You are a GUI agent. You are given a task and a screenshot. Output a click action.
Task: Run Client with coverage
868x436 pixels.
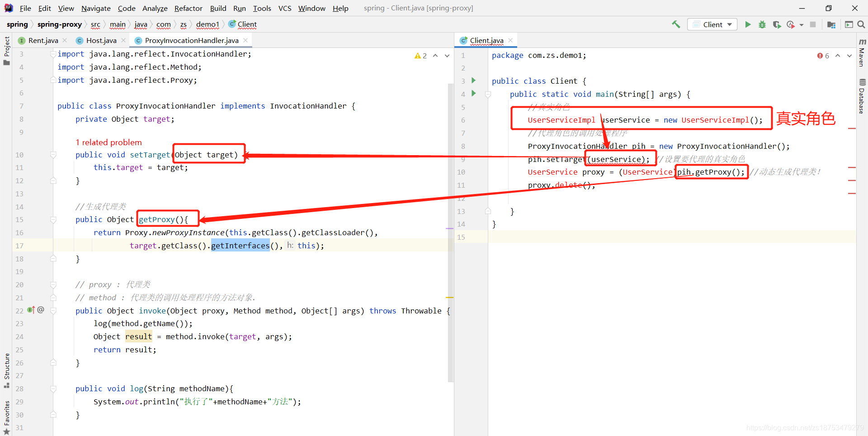[777, 24]
